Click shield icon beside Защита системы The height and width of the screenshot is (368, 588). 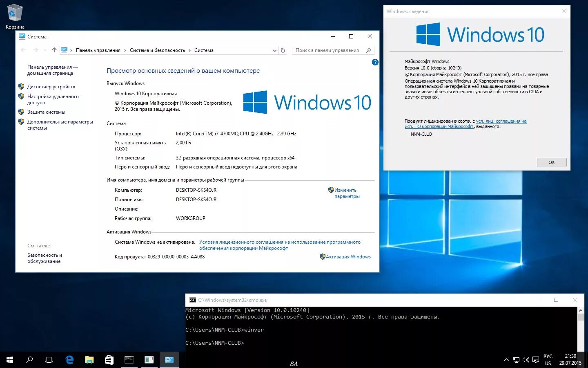(x=21, y=112)
